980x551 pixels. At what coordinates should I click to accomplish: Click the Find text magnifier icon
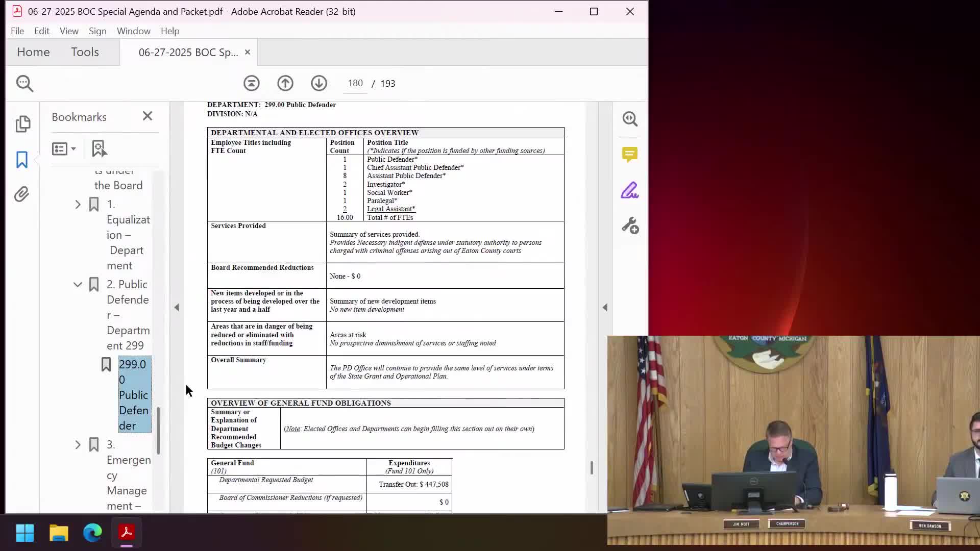(24, 83)
